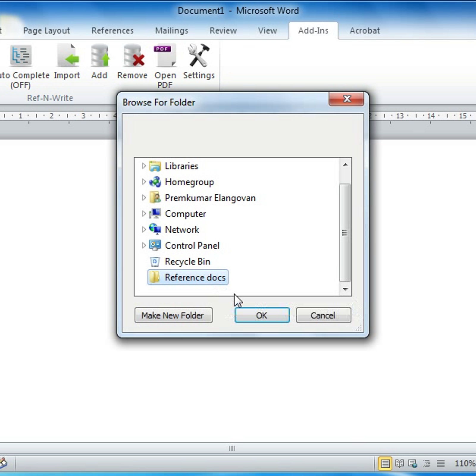Click the Homegroup text label
Image resolution: width=476 pixels, height=476 pixels.
190,182
